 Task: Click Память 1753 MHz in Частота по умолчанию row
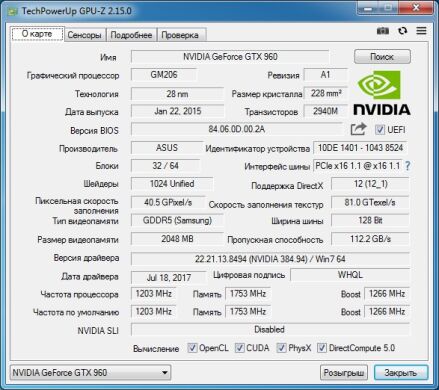pyautogui.click(x=248, y=312)
